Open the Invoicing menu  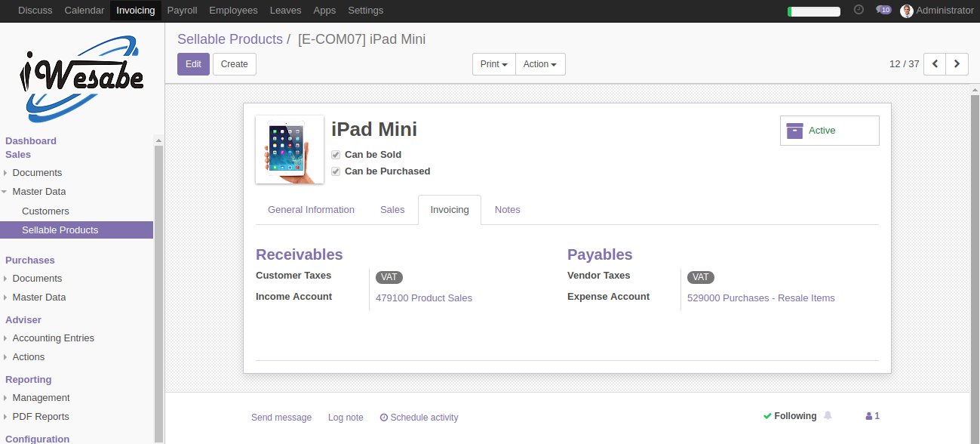[x=136, y=11]
